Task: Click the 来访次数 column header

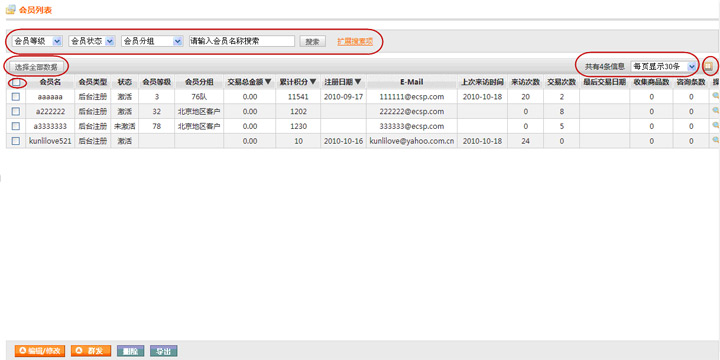Action: [525, 82]
